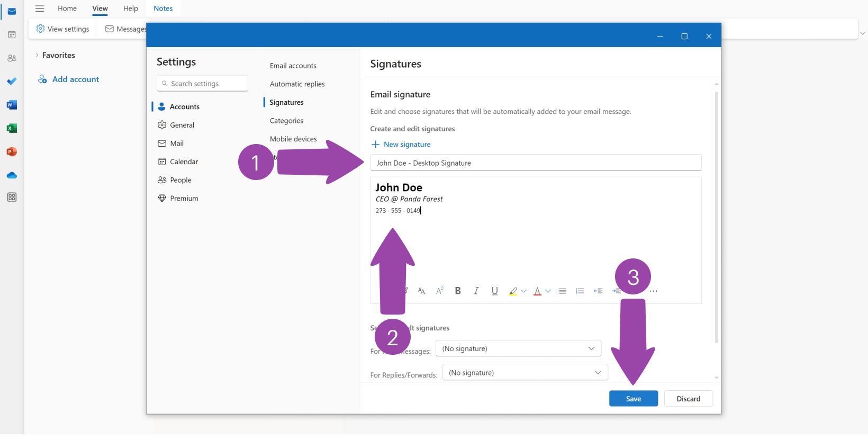
Task: Launch Word from the left rail
Action: pos(12,105)
